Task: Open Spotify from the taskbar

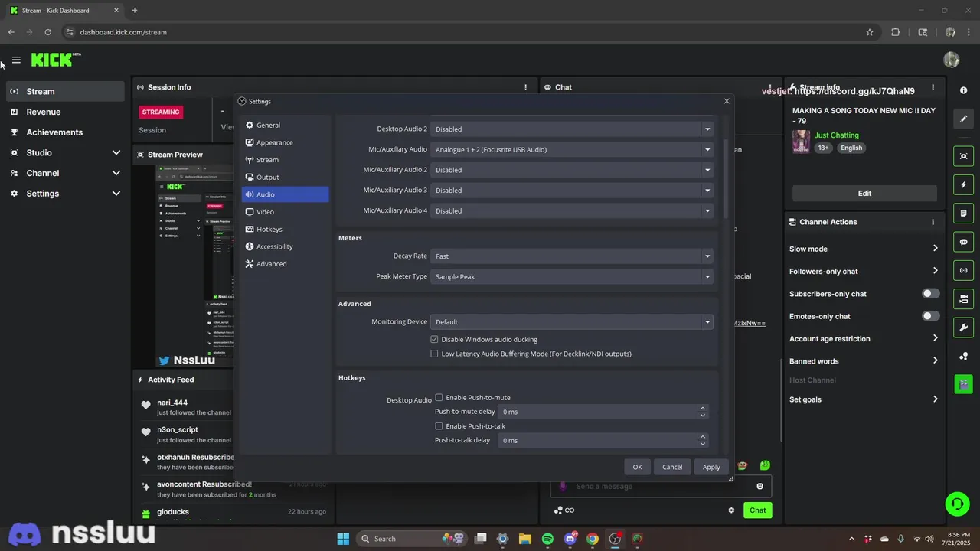Action: tap(547, 539)
